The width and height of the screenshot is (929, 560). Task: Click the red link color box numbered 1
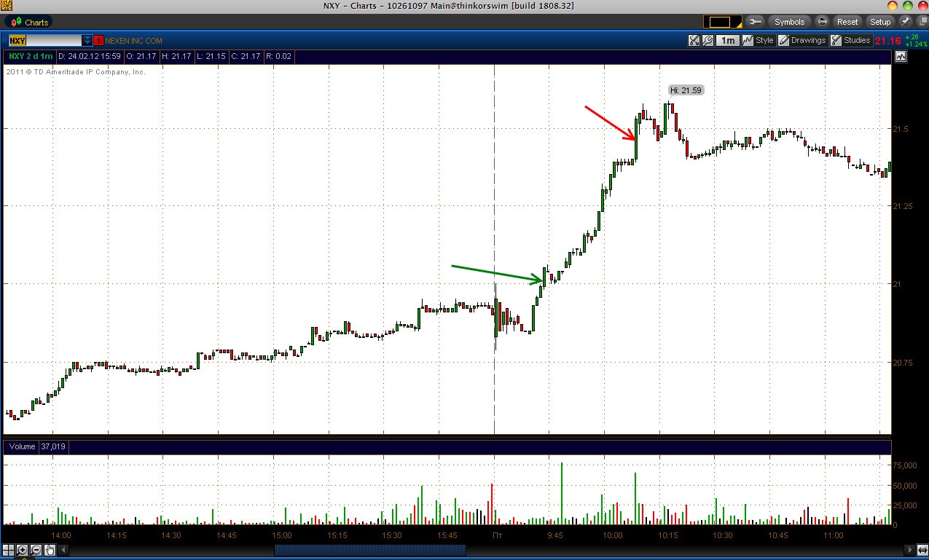click(99, 41)
